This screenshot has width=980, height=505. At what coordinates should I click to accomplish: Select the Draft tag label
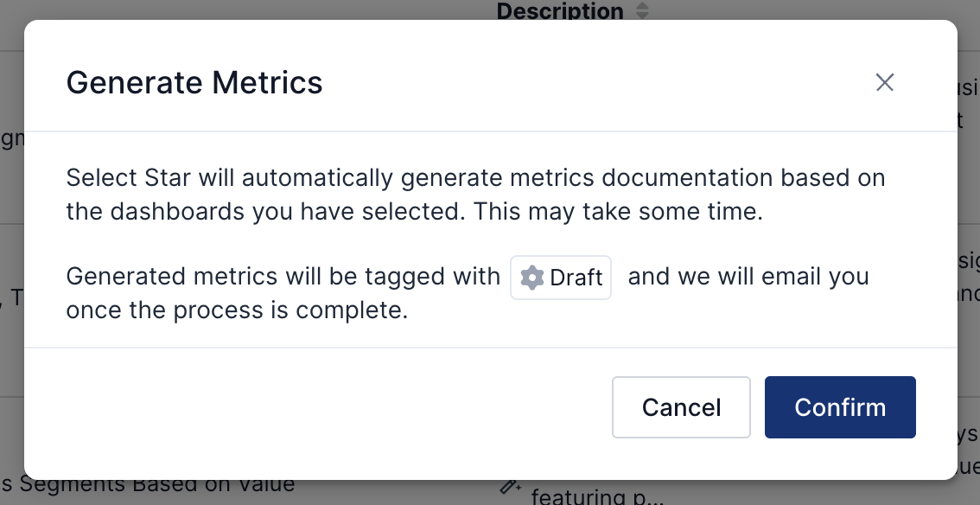(576, 278)
